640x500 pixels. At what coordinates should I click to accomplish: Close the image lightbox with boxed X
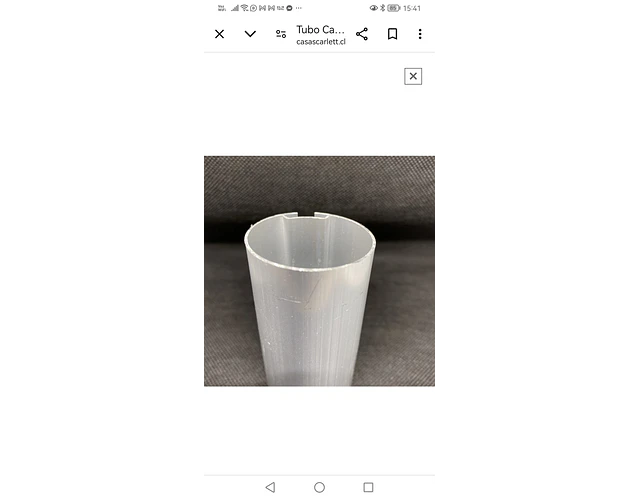point(413,76)
